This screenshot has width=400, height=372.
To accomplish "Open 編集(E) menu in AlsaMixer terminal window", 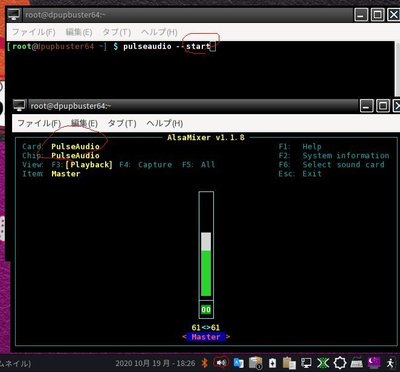I will 84,123.
